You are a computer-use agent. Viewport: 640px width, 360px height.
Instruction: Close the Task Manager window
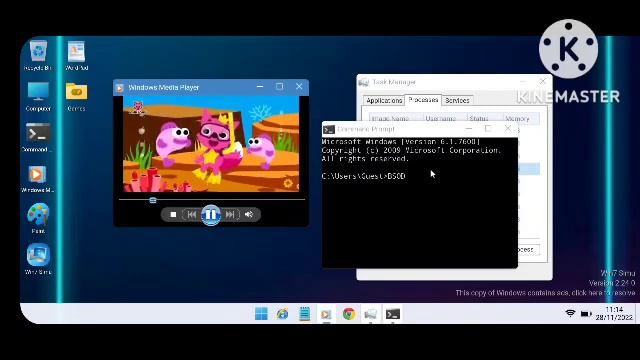pyautogui.click(x=542, y=82)
